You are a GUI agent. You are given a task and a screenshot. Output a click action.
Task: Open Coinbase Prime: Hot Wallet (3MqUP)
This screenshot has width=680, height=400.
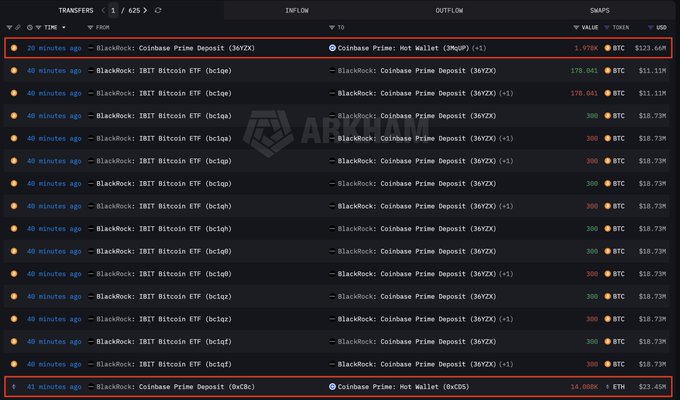pos(403,48)
